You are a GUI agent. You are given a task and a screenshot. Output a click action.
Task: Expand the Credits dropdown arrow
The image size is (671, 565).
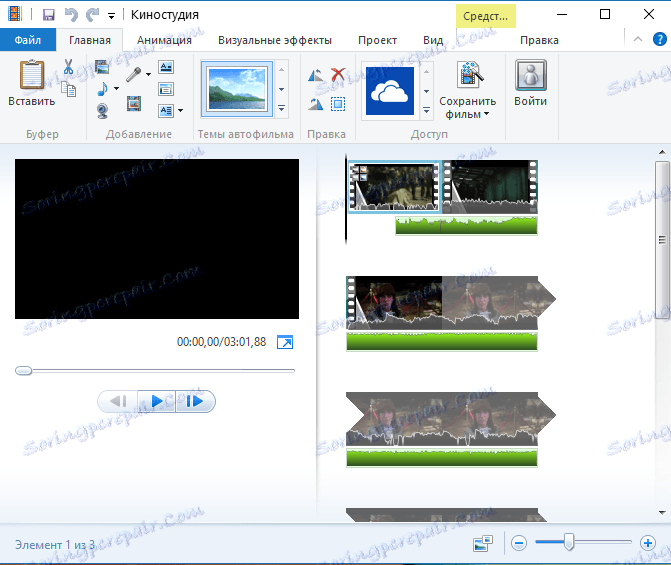pos(181,111)
